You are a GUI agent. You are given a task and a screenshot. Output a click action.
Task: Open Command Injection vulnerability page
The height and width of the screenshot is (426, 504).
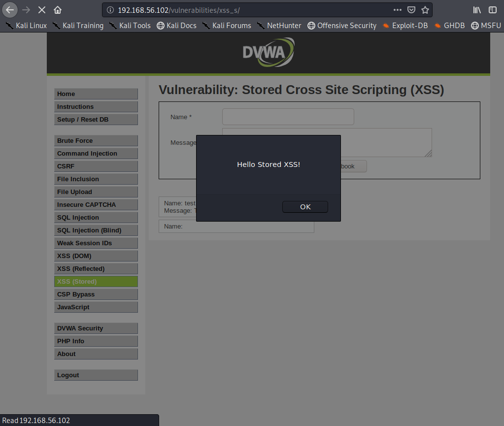click(96, 153)
